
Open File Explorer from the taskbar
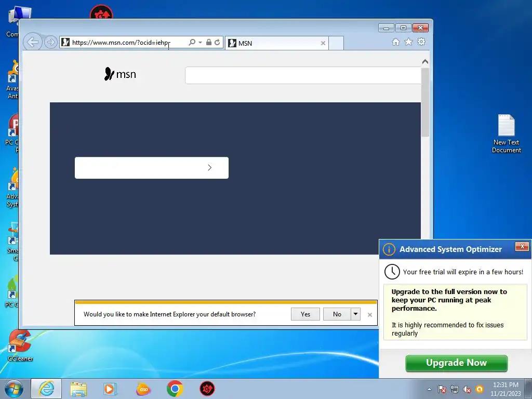pyautogui.click(x=79, y=389)
